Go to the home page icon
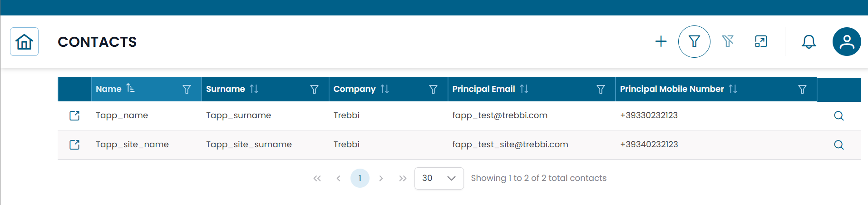The width and height of the screenshot is (868, 205). (24, 42)
